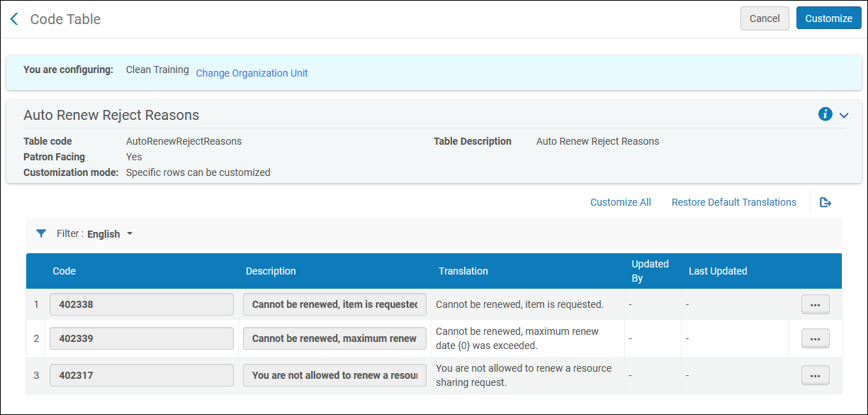Click the blue info icon
The image size is (868, 415).
click(x=825, y=114)
